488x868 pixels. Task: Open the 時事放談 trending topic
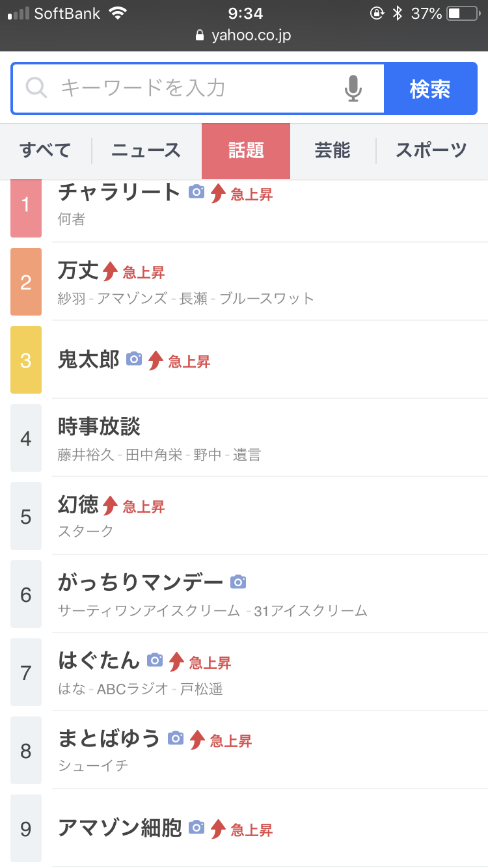[99, 427]
